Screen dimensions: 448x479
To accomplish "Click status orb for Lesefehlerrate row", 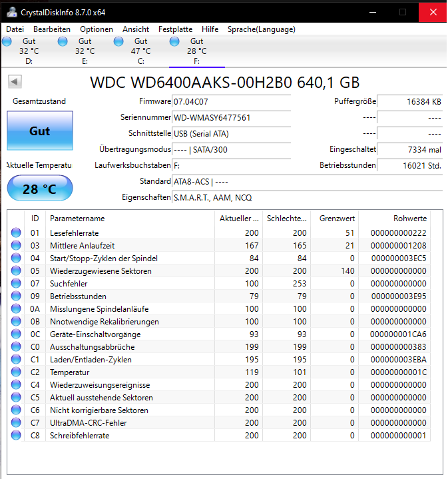I will pos(16,233).
